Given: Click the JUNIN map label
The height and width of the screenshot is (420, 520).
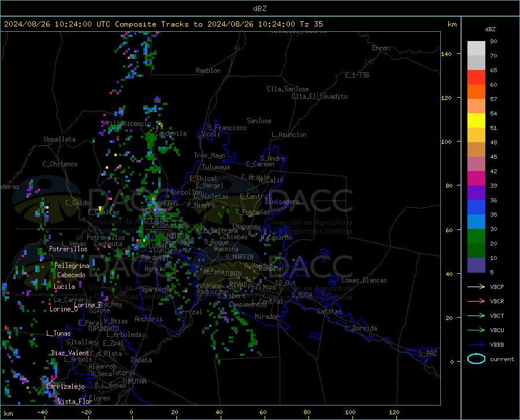Looking at the screenshot, I should [x=233, y=273].
